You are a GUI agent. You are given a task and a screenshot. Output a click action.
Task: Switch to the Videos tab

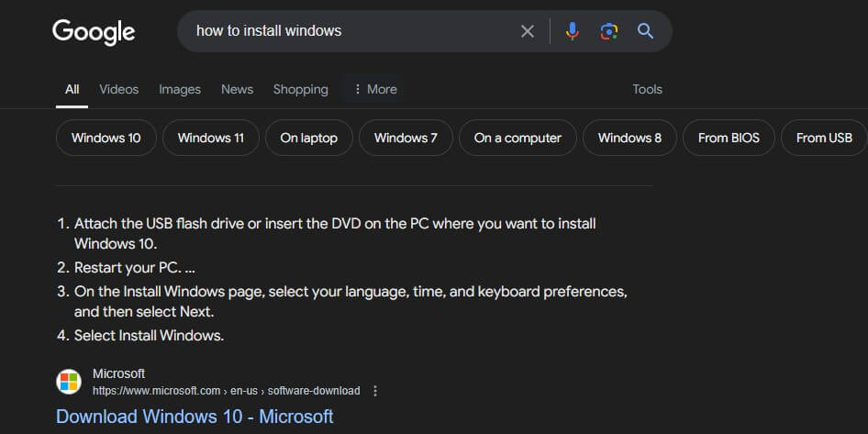pos(118,89)
